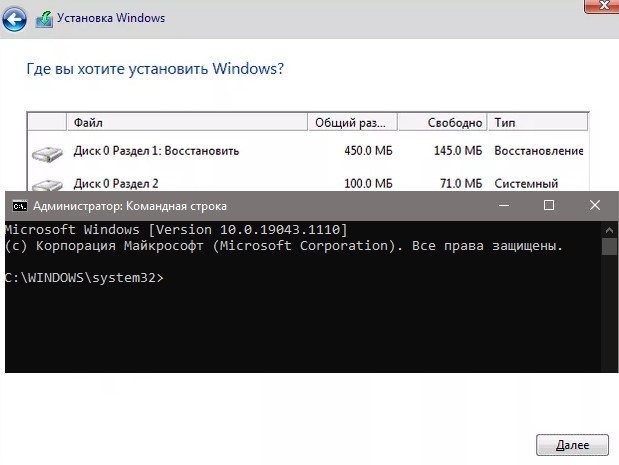
Task: Click the Command Prompt scrollbar thumb
Action: [x=609, y=247]
